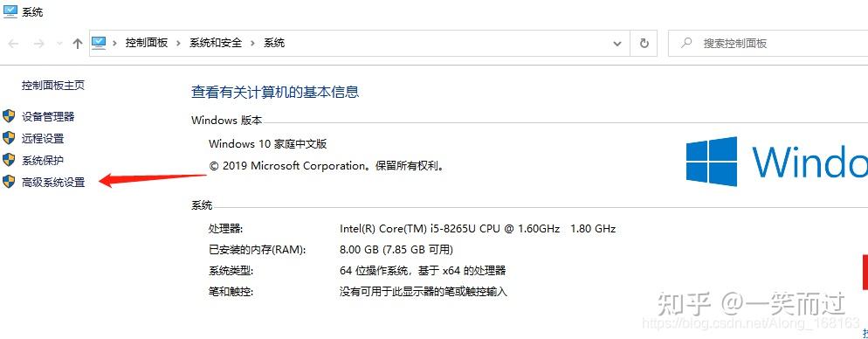Open 高级系统设置 link
The image size is (868, 339).
[53, 183]
